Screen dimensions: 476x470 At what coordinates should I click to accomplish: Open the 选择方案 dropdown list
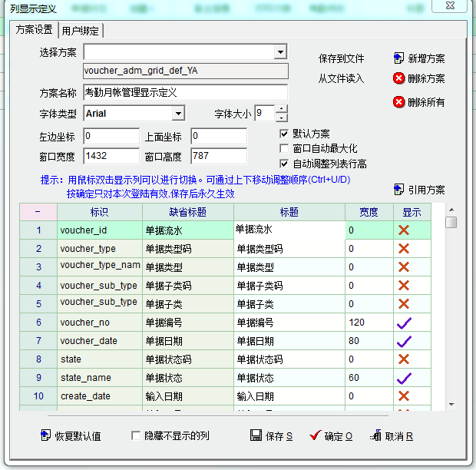click(280, 52)
